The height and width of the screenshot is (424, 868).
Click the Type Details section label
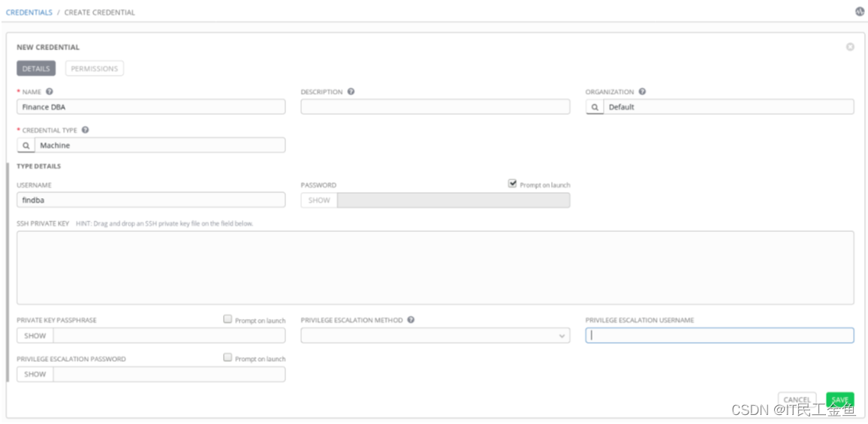pyautogui.click(x=39, y=166)
